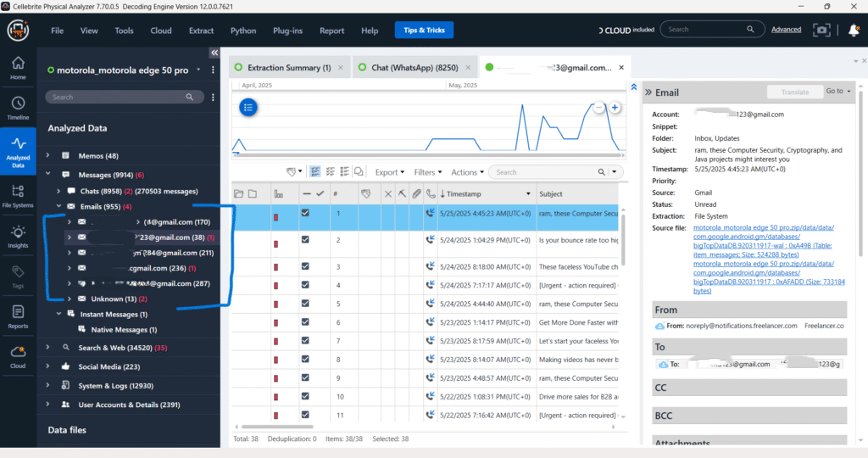This screenshot has height=458, width=868.
Task: Open the notifications bell icon
Action: [854, 30]
